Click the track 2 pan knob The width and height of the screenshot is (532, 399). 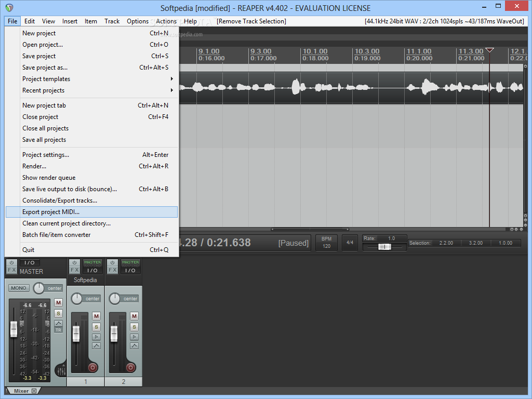tap(115, 299)
